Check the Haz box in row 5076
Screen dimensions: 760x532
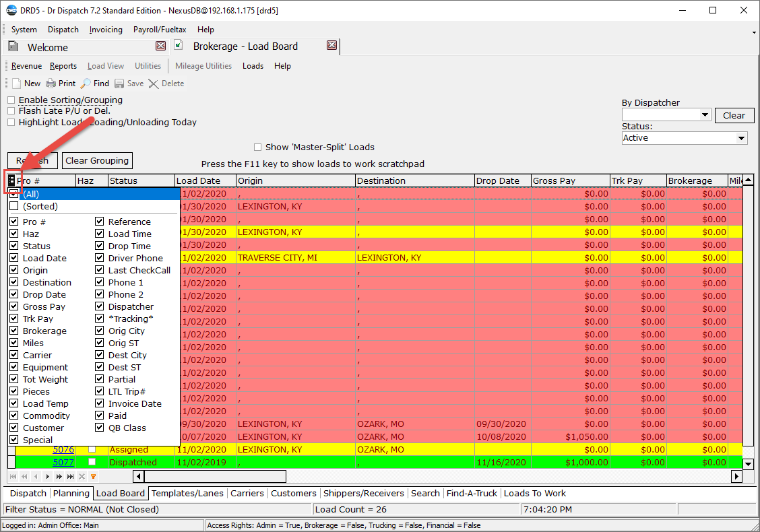[x=92, y=449]
